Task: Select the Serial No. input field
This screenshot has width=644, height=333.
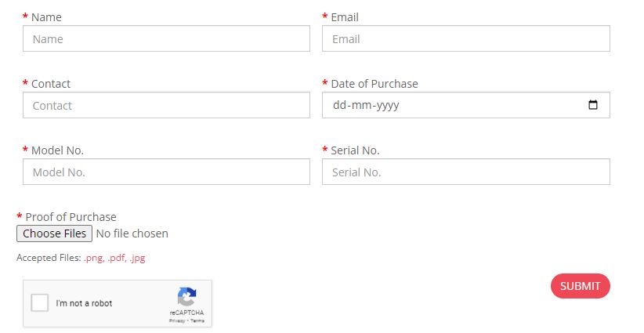Action: [465, 172]
